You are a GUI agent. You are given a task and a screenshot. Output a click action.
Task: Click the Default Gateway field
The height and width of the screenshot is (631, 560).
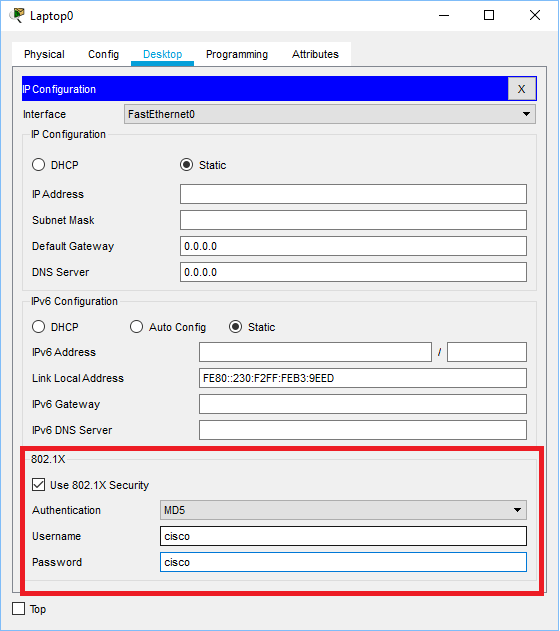click(353, 246)
